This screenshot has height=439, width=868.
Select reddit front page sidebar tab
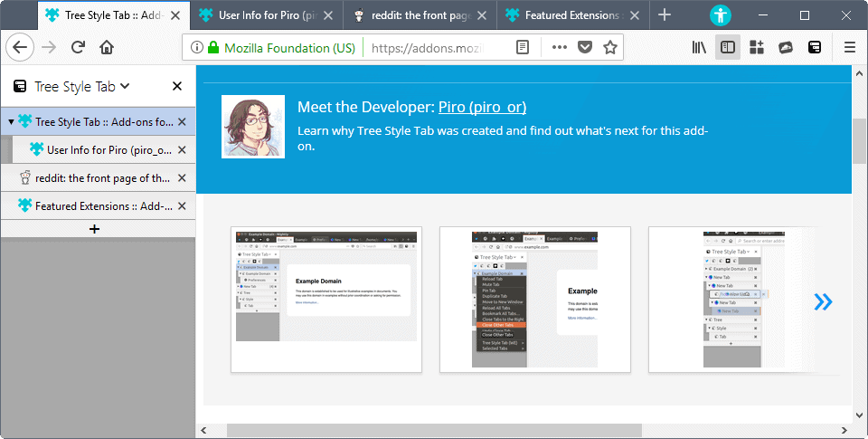[x=98, y=178]
